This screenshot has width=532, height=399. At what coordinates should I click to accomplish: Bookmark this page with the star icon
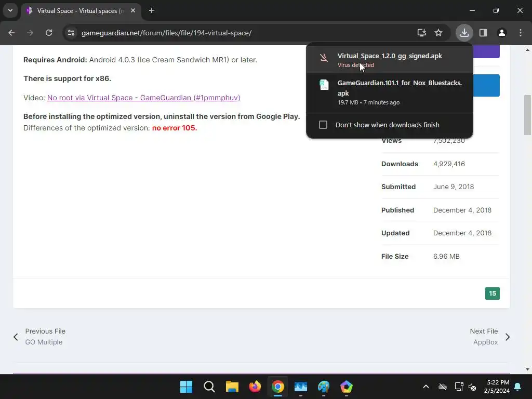click(x=438, y=33)
